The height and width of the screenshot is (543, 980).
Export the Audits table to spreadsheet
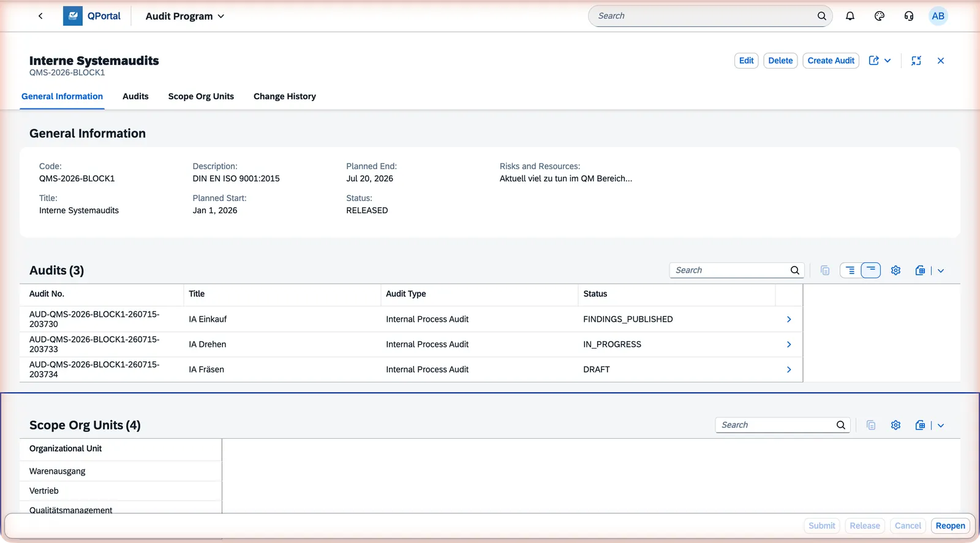[920, 270]
